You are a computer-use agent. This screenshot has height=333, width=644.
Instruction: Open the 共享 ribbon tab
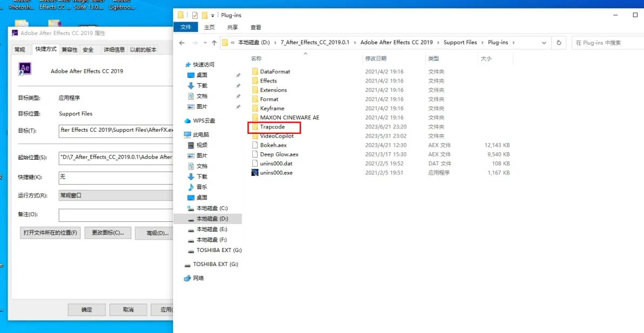[x=232, y=28]
